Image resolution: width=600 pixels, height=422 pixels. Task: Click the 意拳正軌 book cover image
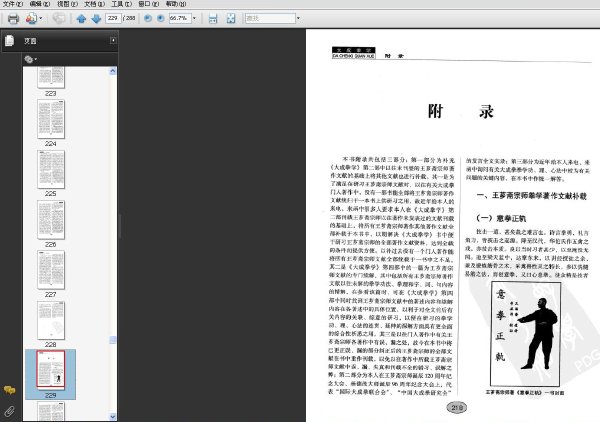coord(525,334)
